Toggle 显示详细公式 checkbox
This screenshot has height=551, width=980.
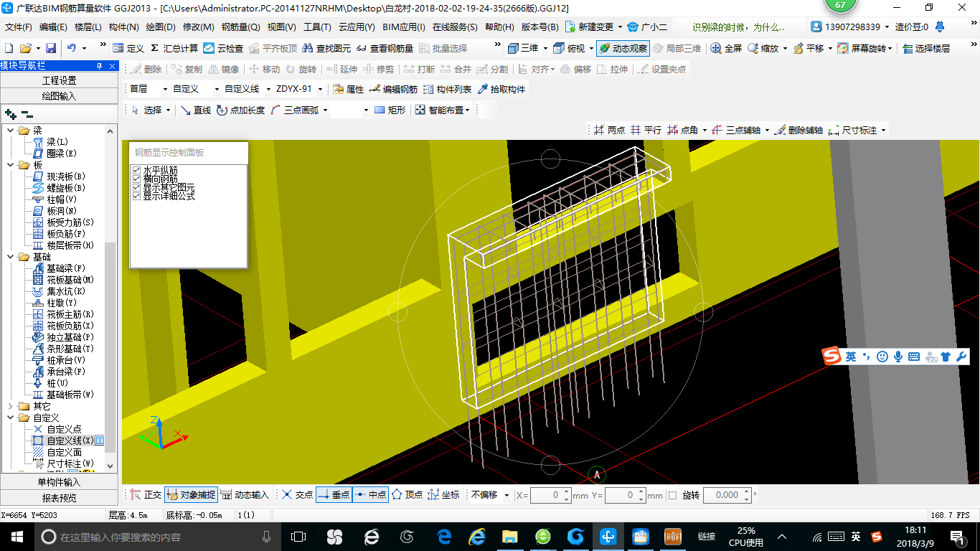coord(136,196)
